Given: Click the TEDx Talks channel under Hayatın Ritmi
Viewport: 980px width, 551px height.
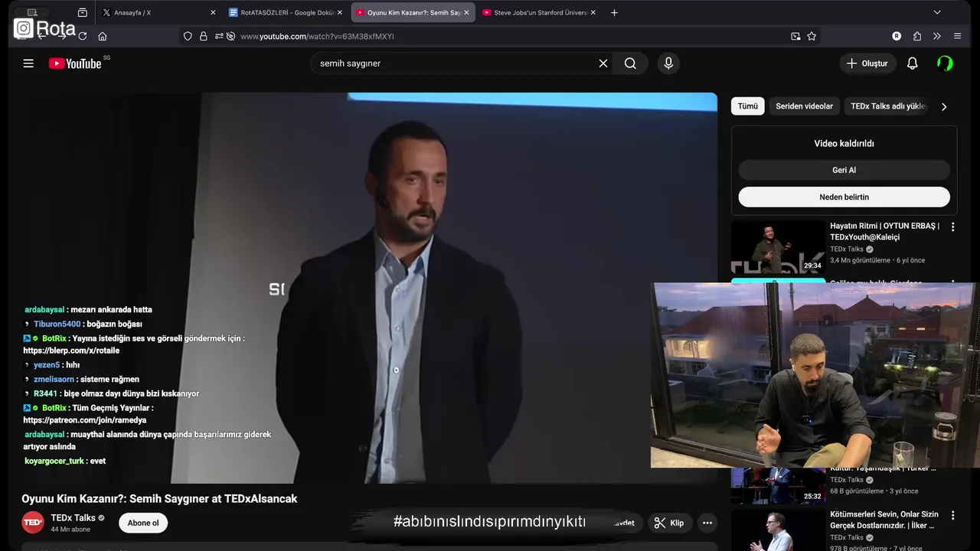Looking at the screenshot, I should click(847, 249).
